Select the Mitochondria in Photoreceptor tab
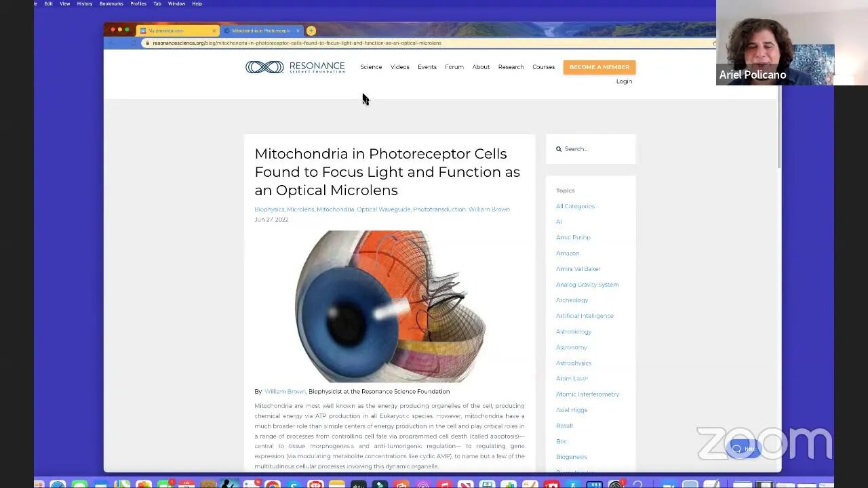Screen dimensions: 868x488 click(x=261, y=30)
